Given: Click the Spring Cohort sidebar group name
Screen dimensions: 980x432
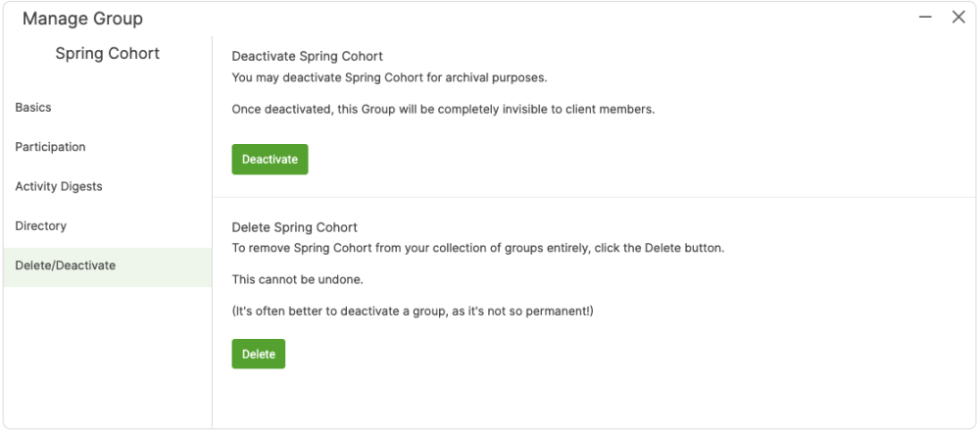Looking at the screenshot, I should pyautogui.click(x=107, y=54).
